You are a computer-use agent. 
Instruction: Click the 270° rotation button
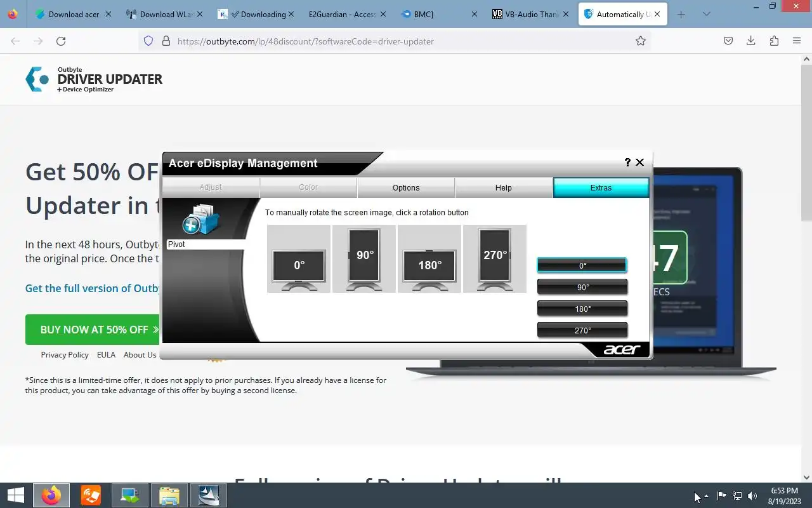pos(582,330)
